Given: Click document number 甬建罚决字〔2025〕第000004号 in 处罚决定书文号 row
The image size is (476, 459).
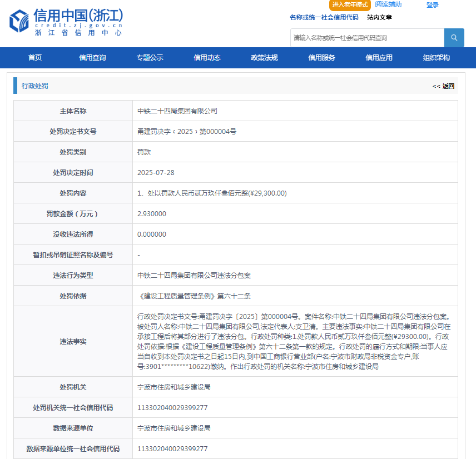Looking at the screenshot, I should 187,131.
